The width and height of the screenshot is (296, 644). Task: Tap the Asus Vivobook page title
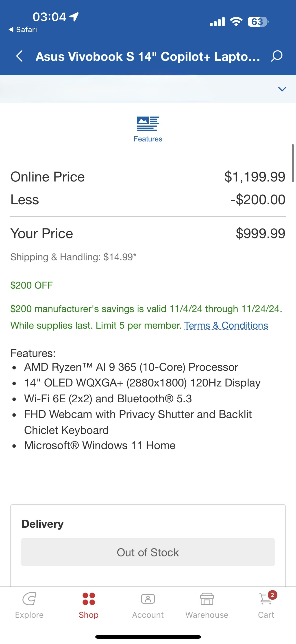tap(148, 57)
